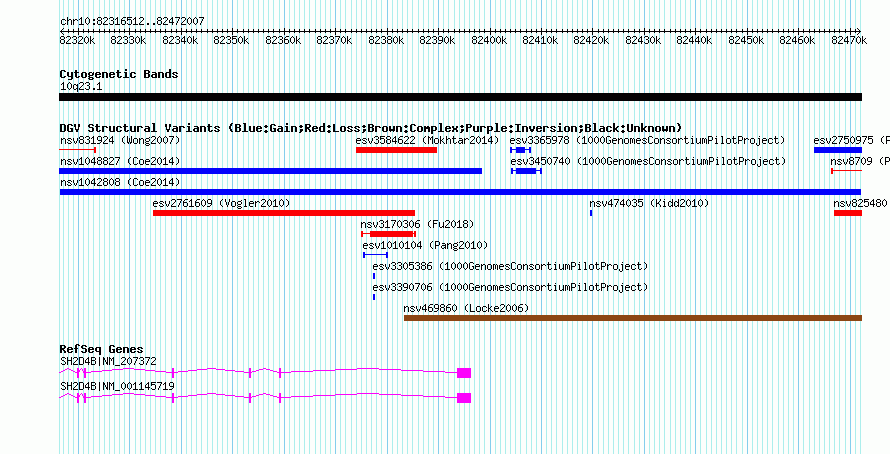Click the 82420k ruler tick label

[591, 40]
